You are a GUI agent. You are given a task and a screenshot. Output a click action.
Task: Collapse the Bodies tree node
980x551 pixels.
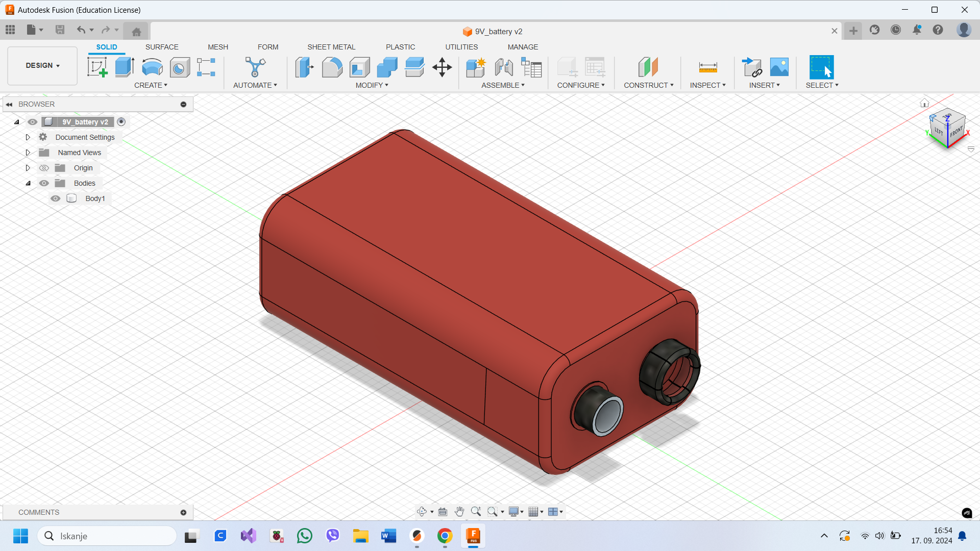pyautogui.click(x=28, y=183)
